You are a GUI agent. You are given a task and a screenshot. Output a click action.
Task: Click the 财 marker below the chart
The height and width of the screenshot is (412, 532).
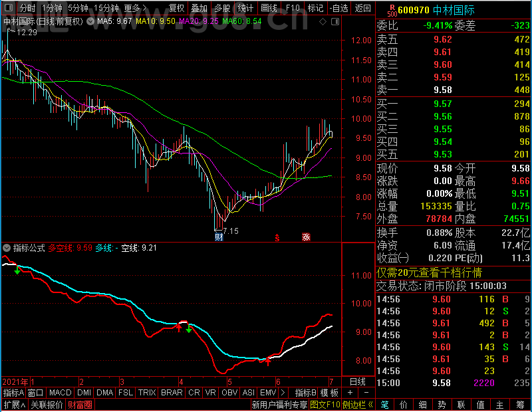point(219,237)
